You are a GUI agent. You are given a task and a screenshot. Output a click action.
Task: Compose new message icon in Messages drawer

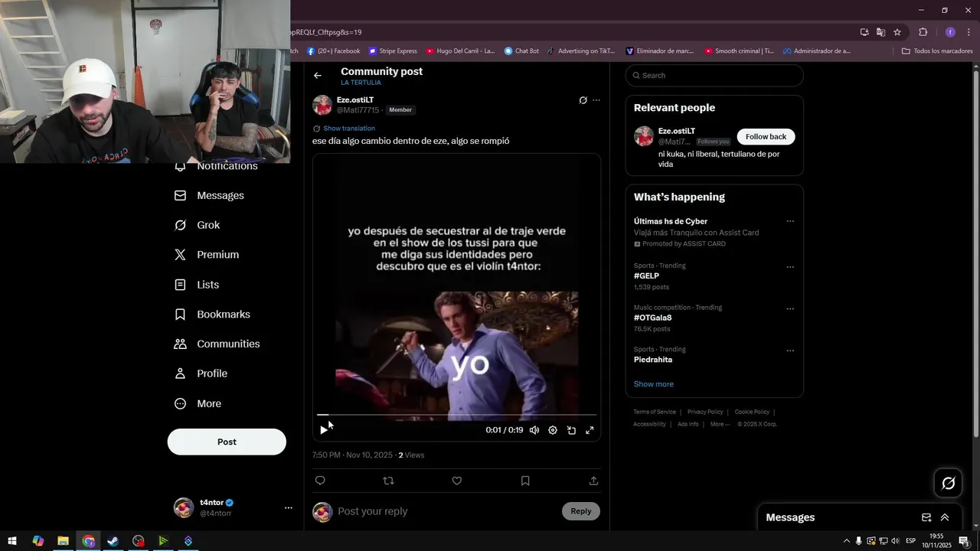coord(926,517)
